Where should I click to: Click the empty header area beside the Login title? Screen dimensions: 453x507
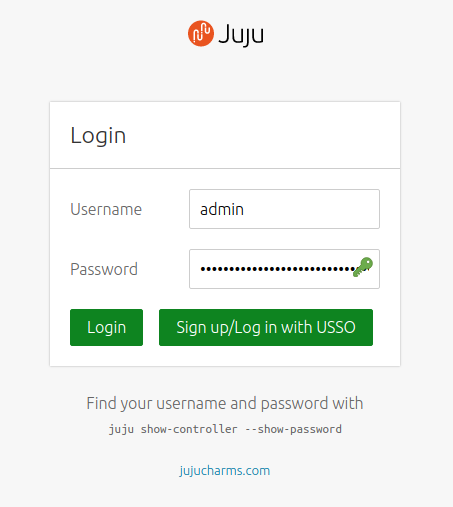click(x=263, y=135)
